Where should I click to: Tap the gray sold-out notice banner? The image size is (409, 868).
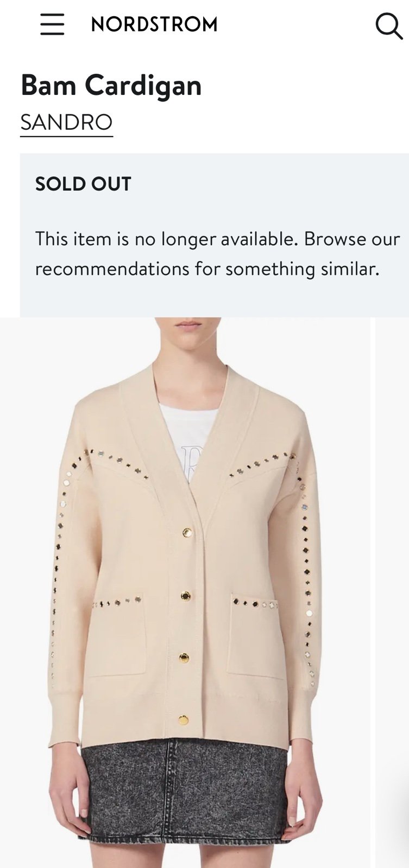click(x=215, y=235)
